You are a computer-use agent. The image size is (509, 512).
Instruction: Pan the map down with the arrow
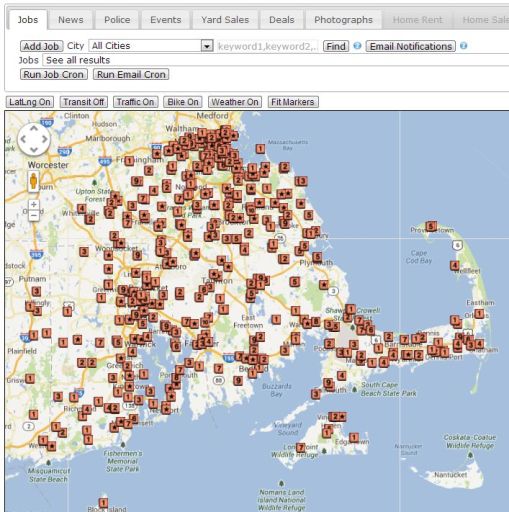(34, 150)
